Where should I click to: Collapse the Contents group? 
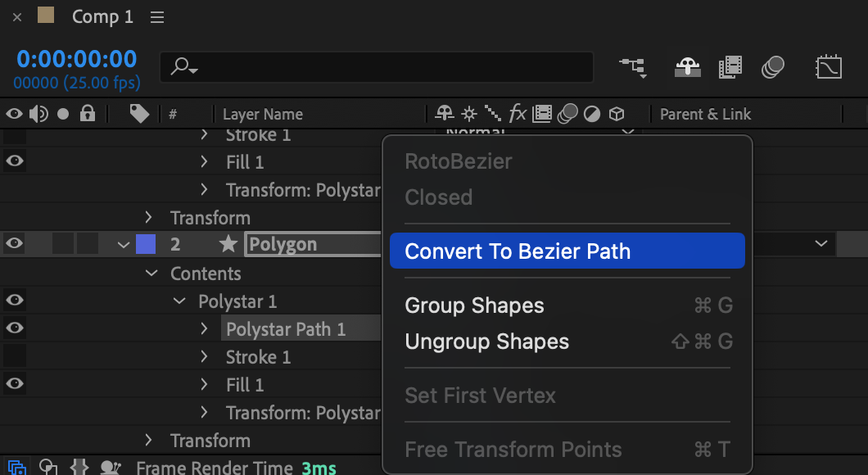point(151,273)
